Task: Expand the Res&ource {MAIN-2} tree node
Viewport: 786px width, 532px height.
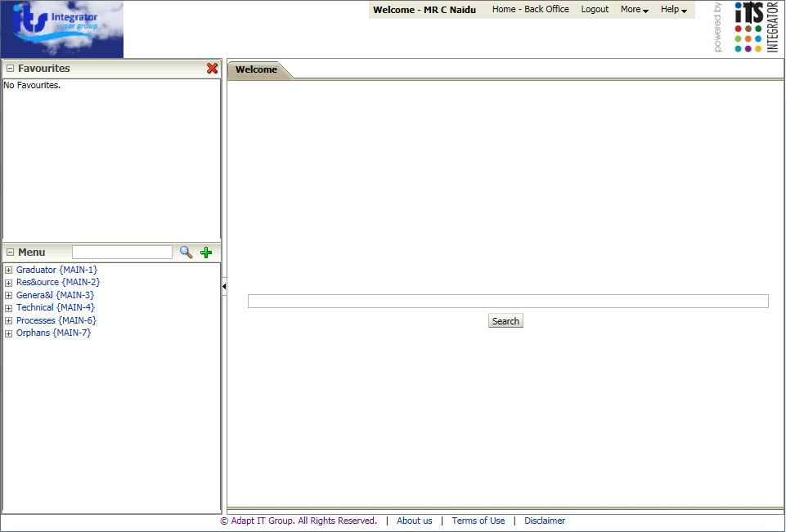Action: click(x=9, y=283)
